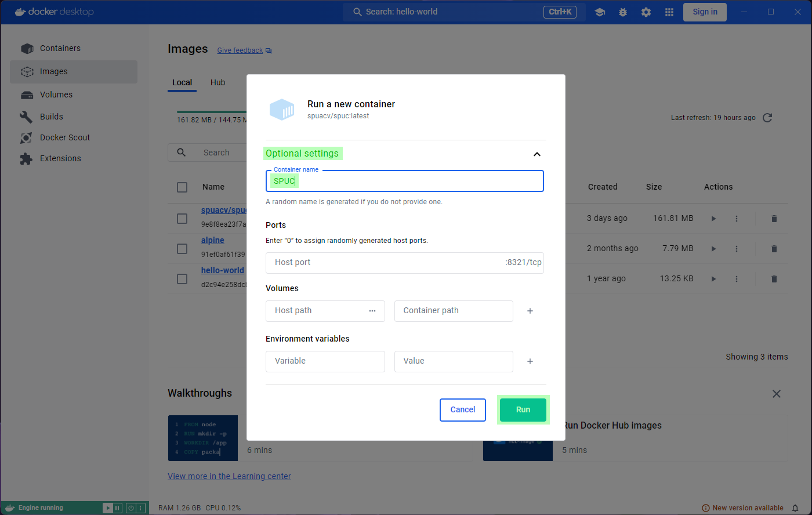The height and width of the screenshot is (515, 812).
Task: Click the environment Value field
Action: [454, 361]
